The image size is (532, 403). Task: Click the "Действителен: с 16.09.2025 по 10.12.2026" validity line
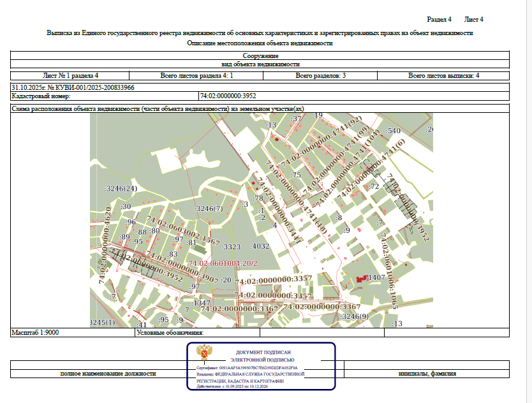[x=232, y=386]
